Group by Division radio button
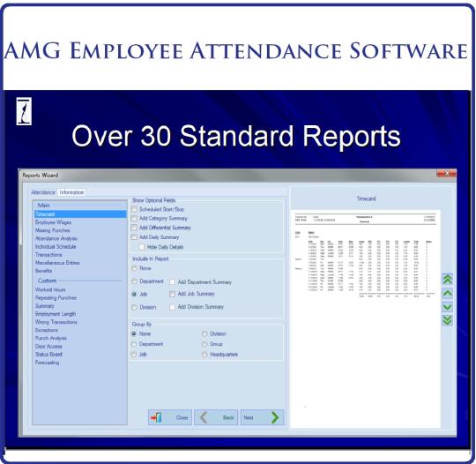 click(205, 333)
